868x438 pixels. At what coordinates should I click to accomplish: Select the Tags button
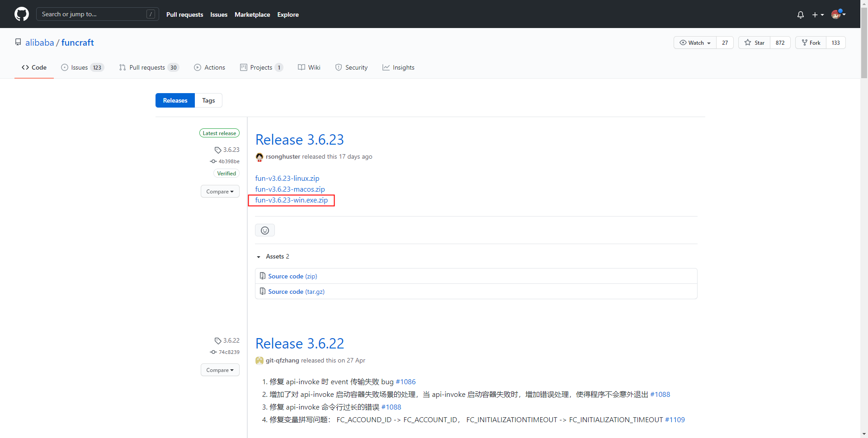click(x=208, y=100)
